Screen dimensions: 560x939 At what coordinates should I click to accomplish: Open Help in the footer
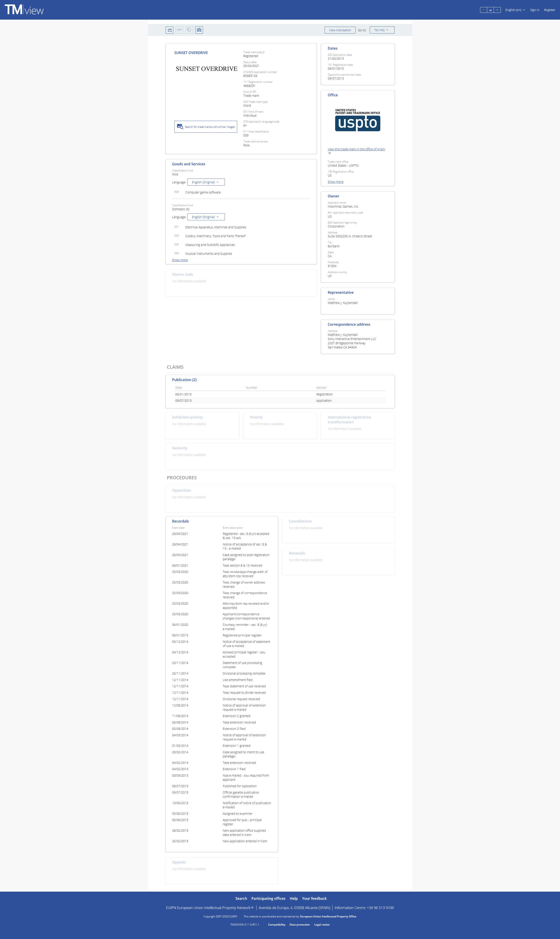[x=294, y=898]
